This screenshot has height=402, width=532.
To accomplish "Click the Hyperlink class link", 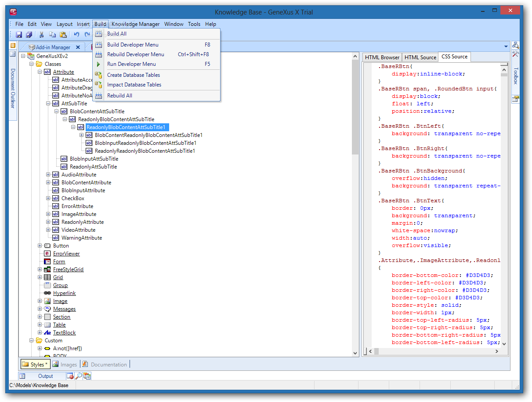I will [65, 293].
